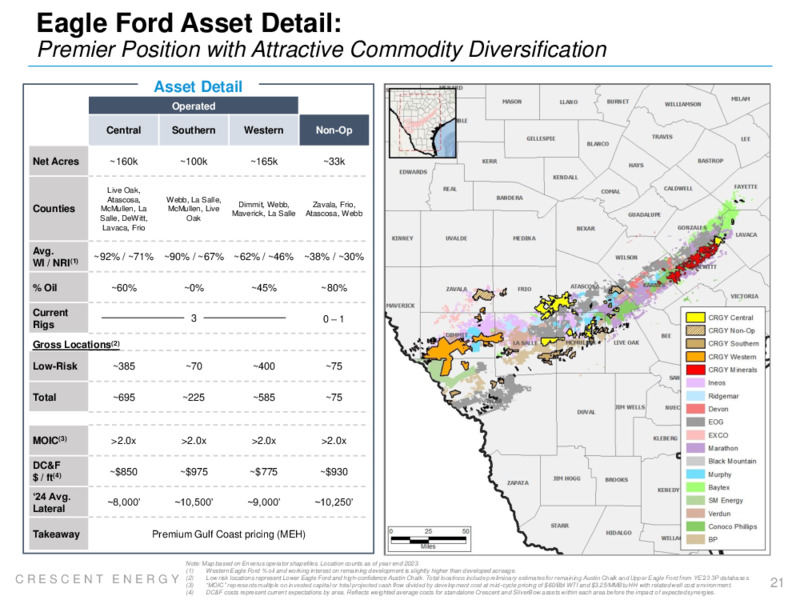The width and height of the screenshot is (800, 600).
Task: Click the 0 – 1 Non-Op rigs value
Action: click(x=333, y=319)
